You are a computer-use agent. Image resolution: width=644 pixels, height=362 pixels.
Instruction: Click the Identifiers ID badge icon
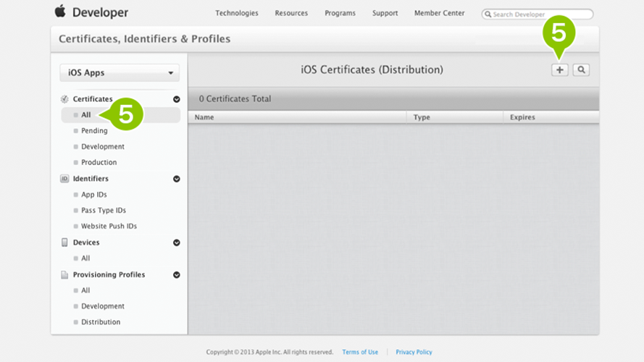point(64,179)
